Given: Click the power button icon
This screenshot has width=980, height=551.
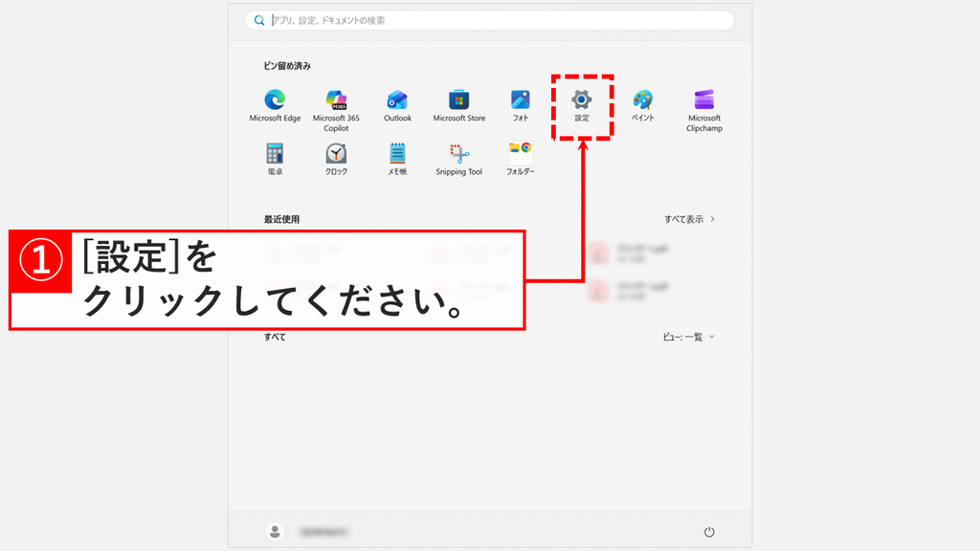Looking at the screenshot, I should click(x=709, y=532).
